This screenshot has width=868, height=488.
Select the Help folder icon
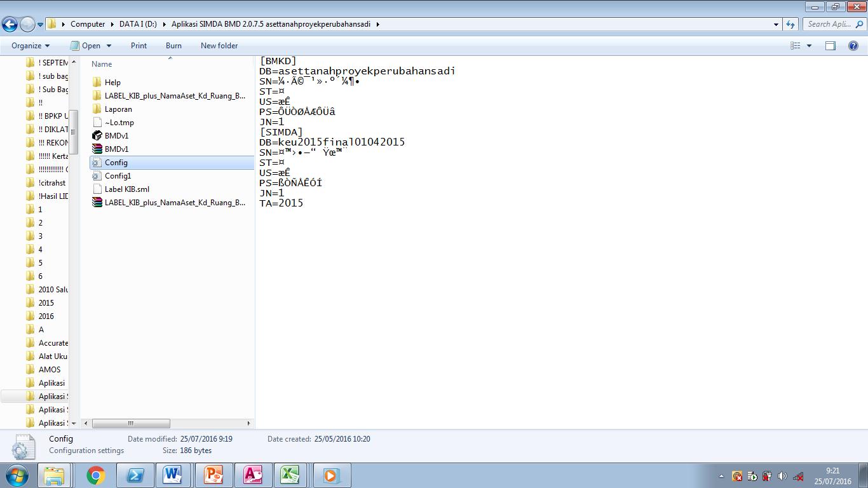pyautogui.click(x=97, y=83)
